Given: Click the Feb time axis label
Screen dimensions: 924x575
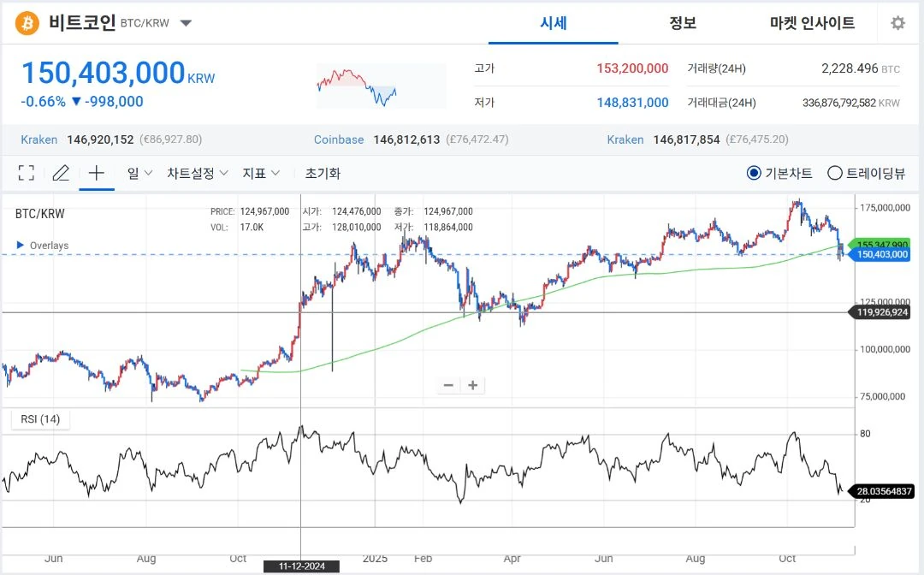Looking at the screenshot, I should tap(423, 558).
